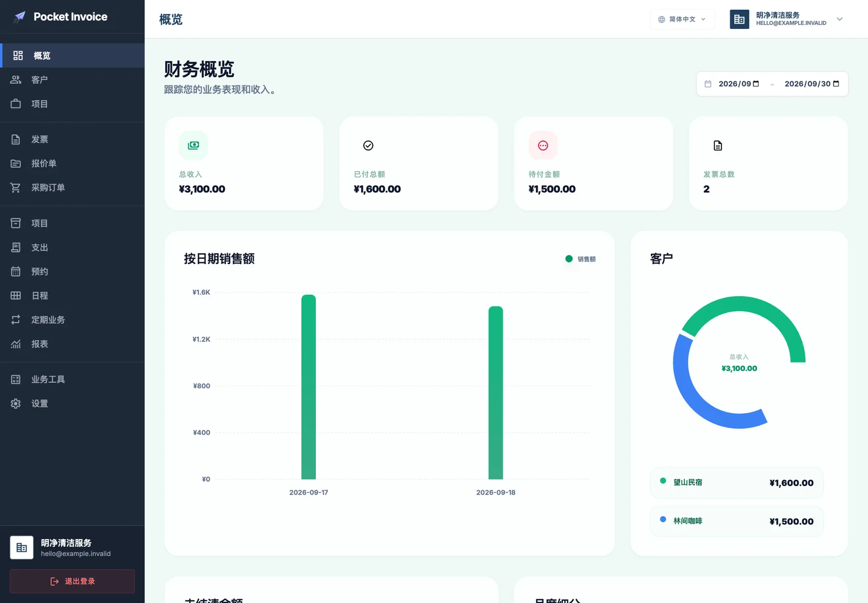
Task: Click the building avatar icon in the header
Action: (740, 19)
